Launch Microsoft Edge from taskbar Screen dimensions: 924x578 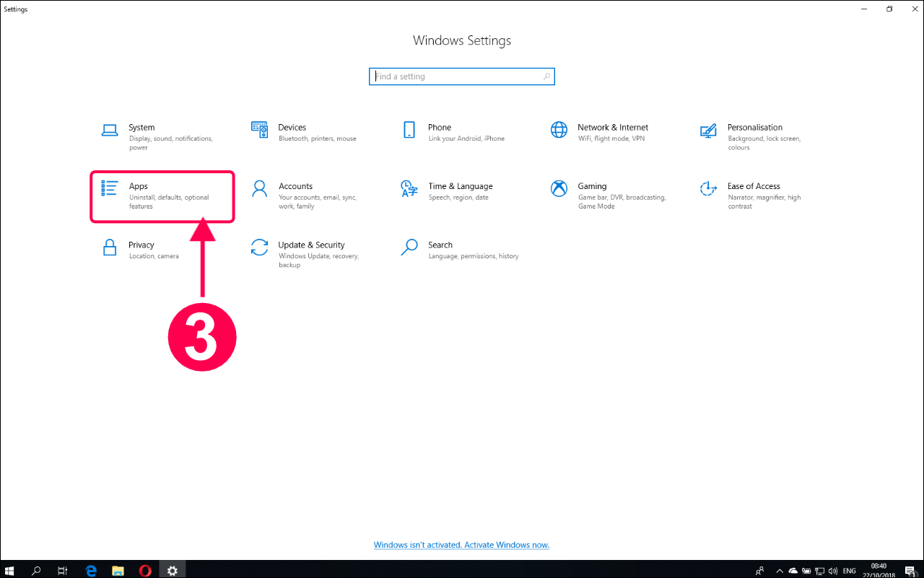[x=91, y=570]
